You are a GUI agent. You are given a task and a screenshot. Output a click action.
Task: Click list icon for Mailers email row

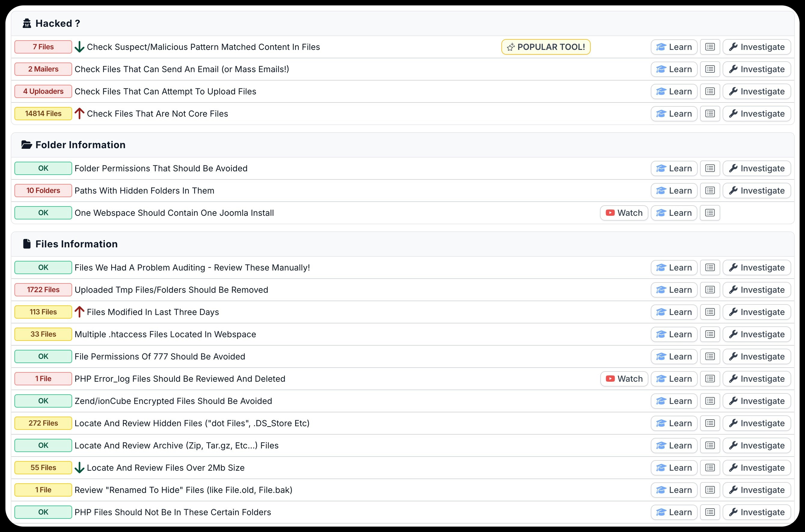(x=710, y=69)
